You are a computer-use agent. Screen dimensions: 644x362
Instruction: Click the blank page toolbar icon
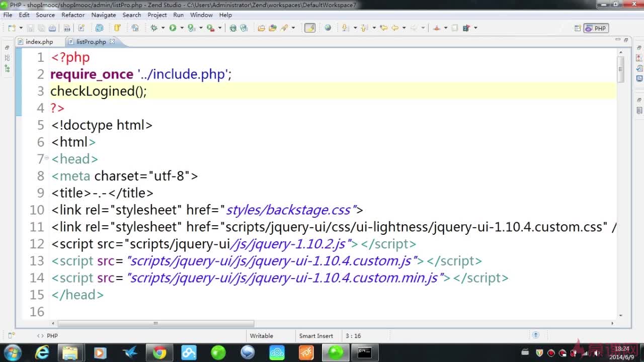point(455,28)
